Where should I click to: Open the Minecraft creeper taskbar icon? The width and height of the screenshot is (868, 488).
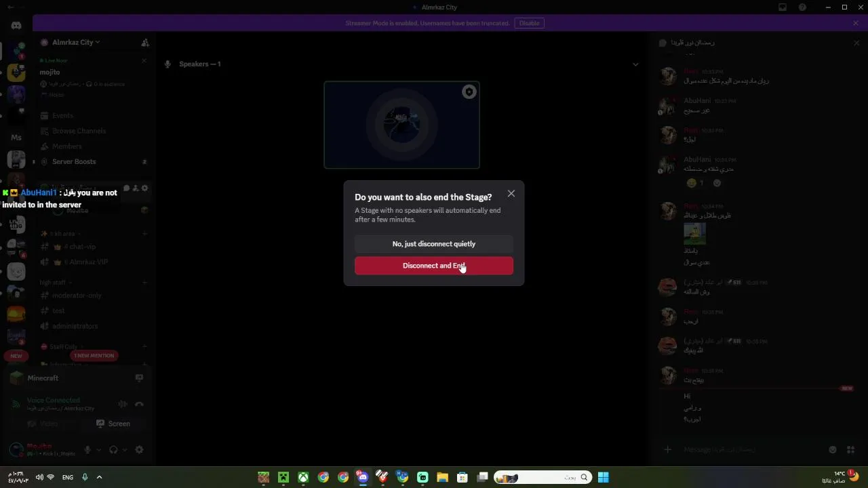click(x=283, y=478)
